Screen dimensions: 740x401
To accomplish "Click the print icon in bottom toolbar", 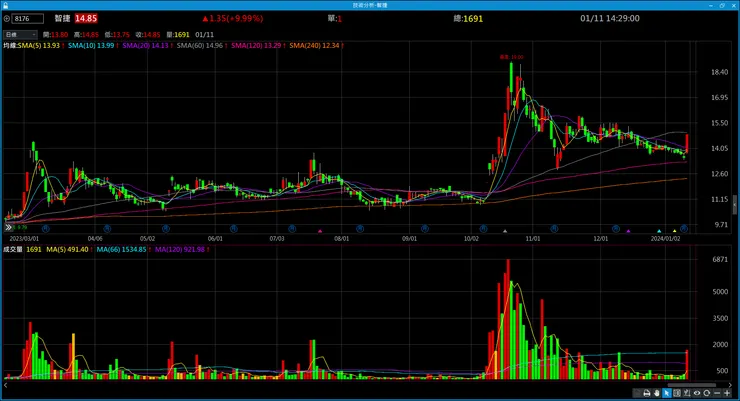I will click(x=647, y=393).
